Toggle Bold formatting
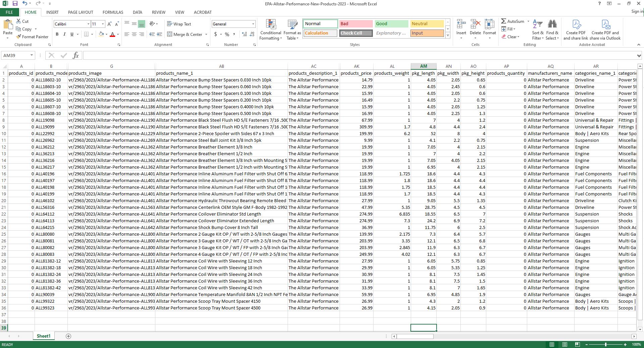Viewport: 644px width, 348px height. tap(57, 34)
